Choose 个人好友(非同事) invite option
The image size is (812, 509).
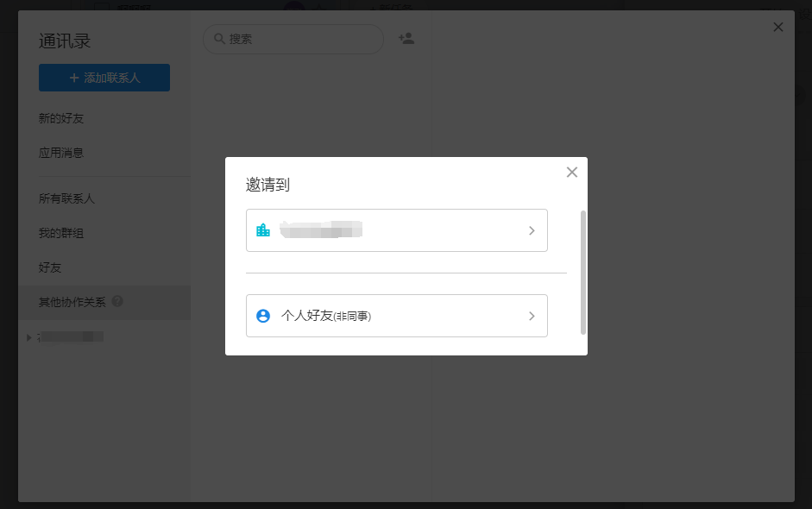coord(397,316)
